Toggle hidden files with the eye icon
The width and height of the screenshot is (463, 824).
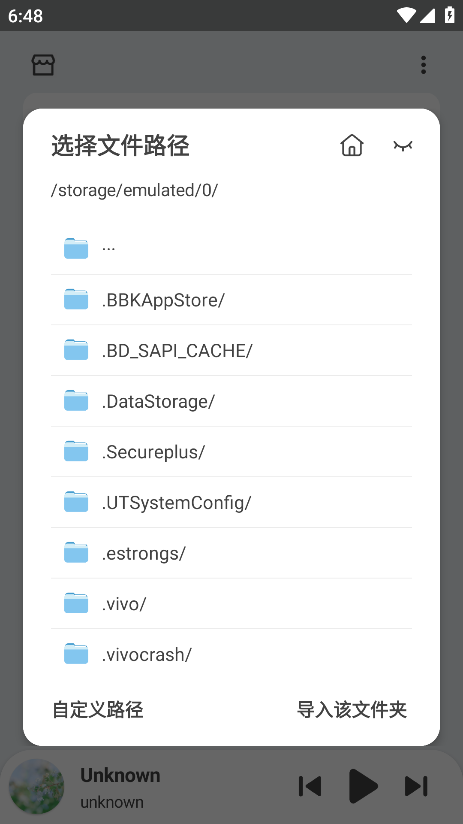click(x=403, y=146)
